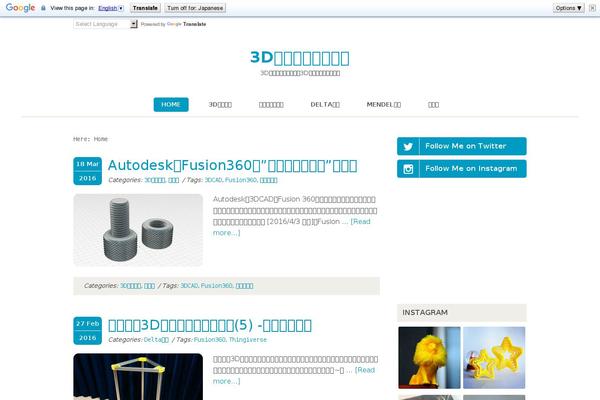Screen dimensions: 600x400
Task: Open the Select Language combo box
Action: point(105,24)
